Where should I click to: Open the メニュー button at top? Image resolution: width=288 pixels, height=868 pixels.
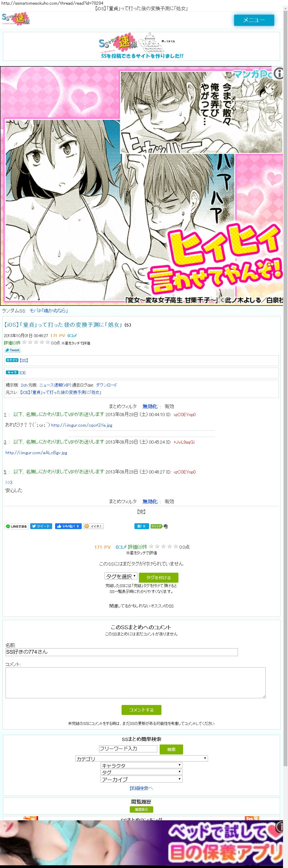(x=254, y=20)
